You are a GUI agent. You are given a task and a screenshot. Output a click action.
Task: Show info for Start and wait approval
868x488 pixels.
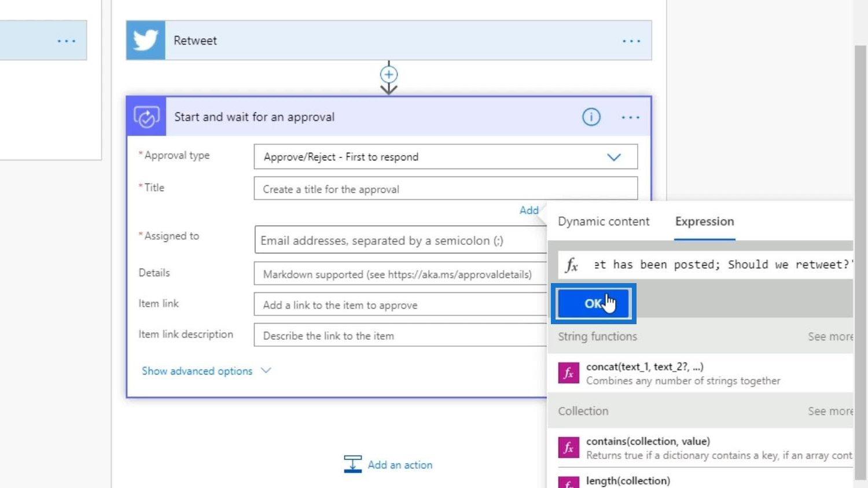tap(591, 117)
